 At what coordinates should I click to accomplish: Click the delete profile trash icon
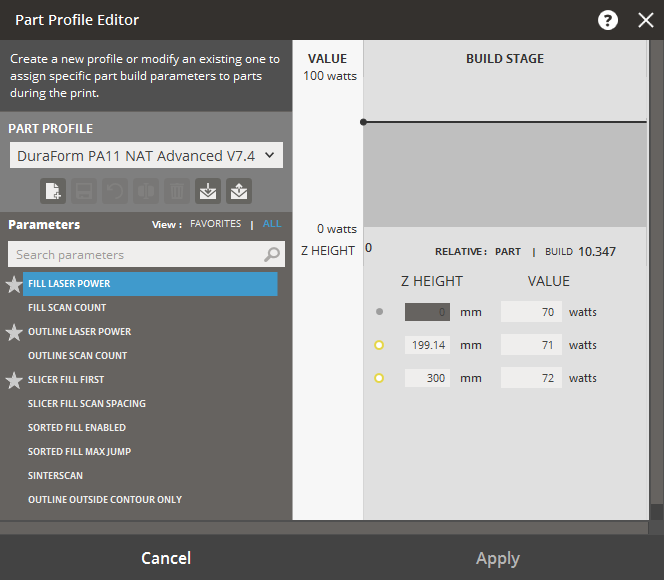[176, 190]
